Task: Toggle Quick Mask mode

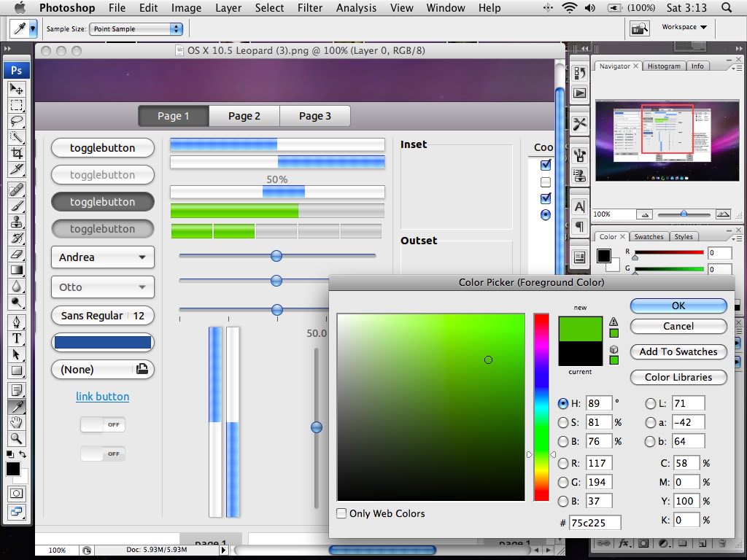Action: (x=17, y=494)
